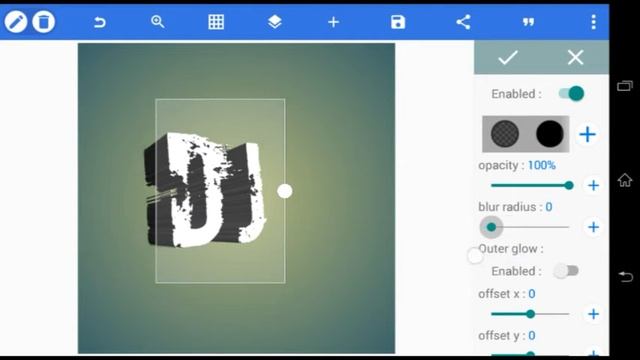The image size is (640, 360).
Task: Tap the offset y value 0
Action: 532,336
